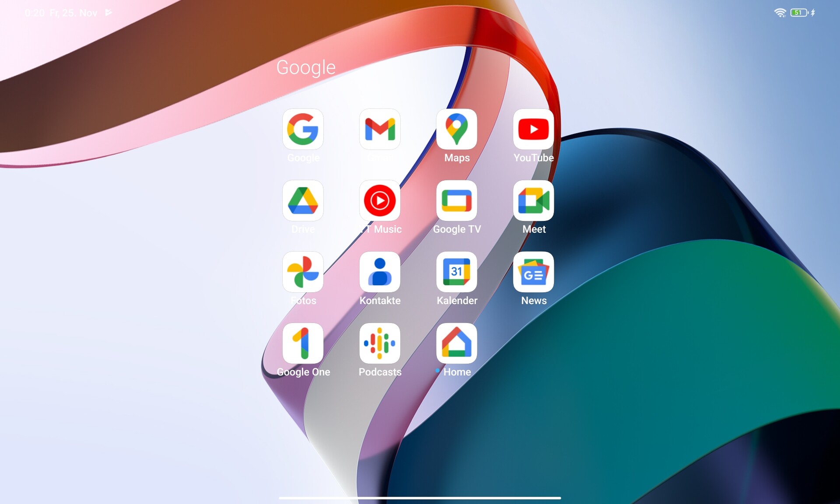The image size is (840, 504).
Task: Launch the Google One app
Action: pos(303,343)
